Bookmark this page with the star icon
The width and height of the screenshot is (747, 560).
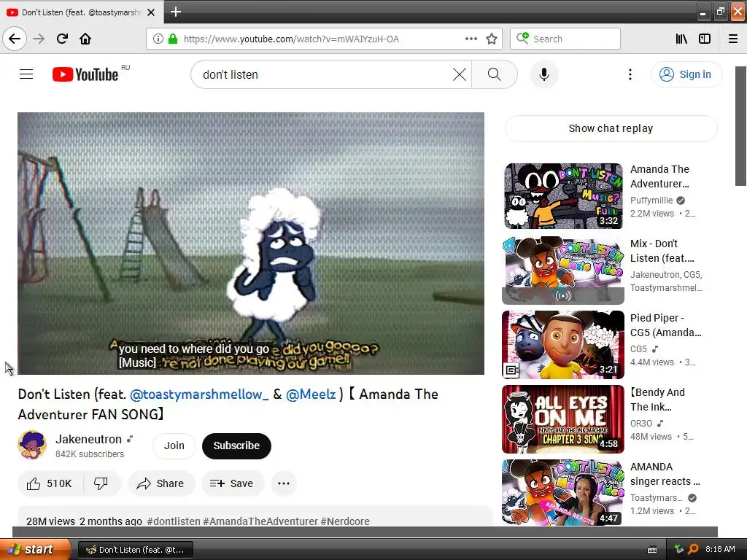click(492, 39)
